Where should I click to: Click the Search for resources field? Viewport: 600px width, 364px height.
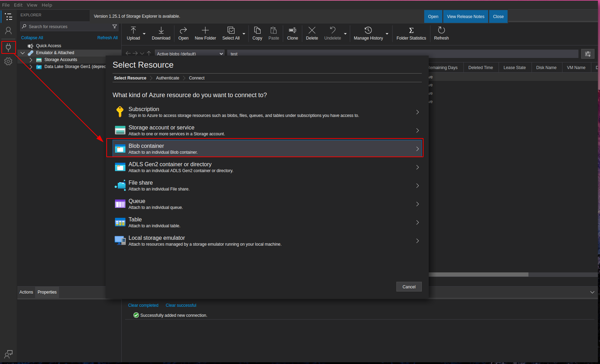[69, 26]
